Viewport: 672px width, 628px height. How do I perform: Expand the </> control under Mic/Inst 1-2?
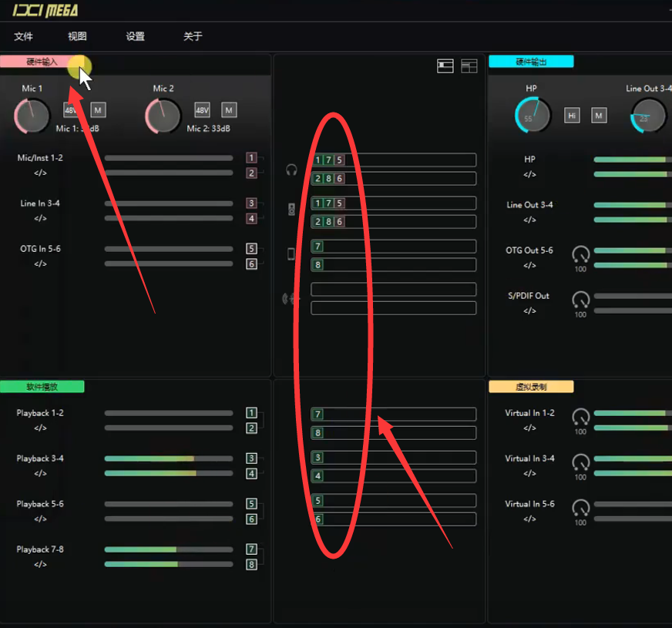[x=40, y=173]
